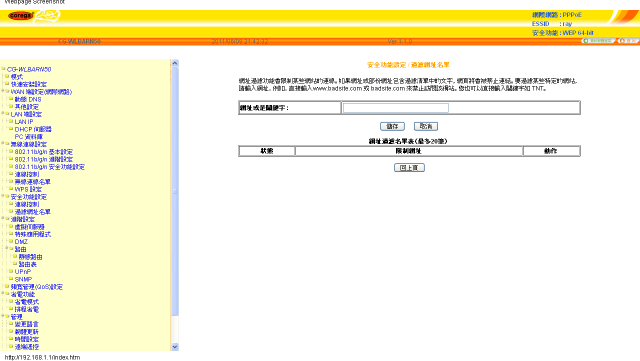Collapse the LAN 端設定 tree branch

3,114
